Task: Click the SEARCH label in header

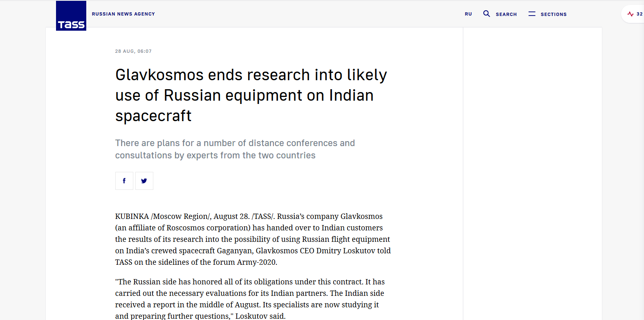Action: 506,14
